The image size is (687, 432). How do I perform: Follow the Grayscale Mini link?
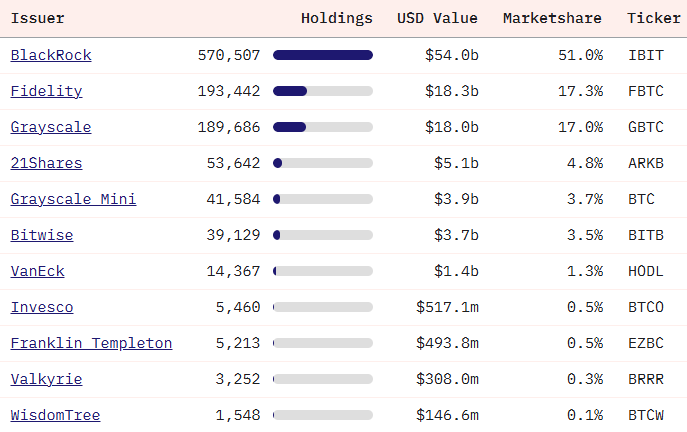73,199
